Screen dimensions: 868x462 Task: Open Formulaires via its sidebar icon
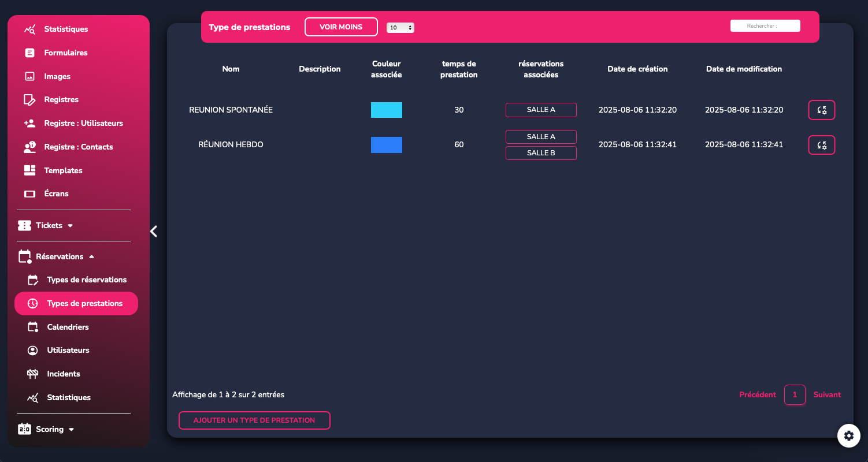pyautogui.click(x=30, y=53)
